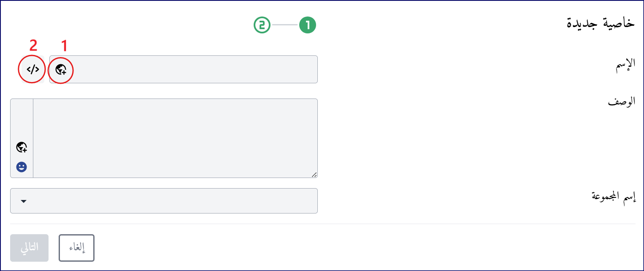This screenshot has width=644, height=271.
Task: Focus the الإسم name input field
Action: click(x=184, y=69)
